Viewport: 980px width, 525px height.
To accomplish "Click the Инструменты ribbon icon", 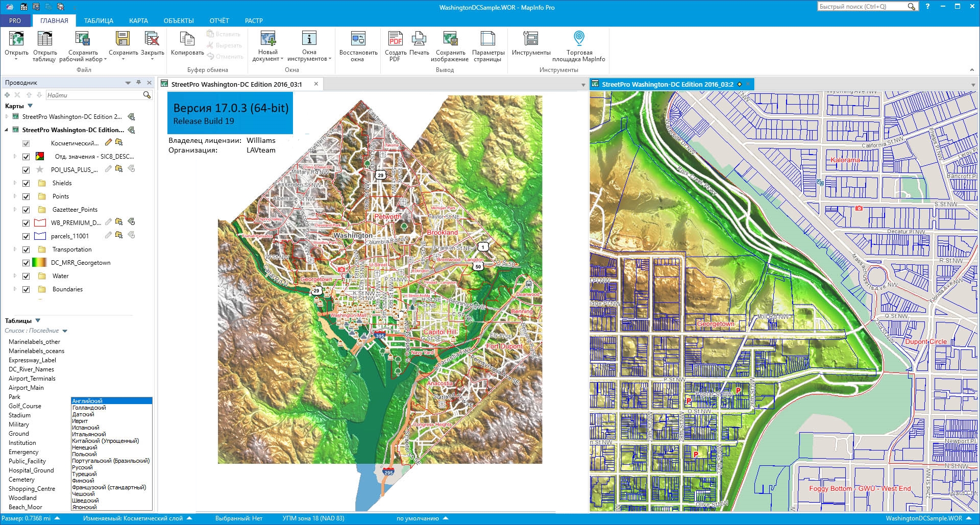I will pyautogui.click(x=531, y=39).
